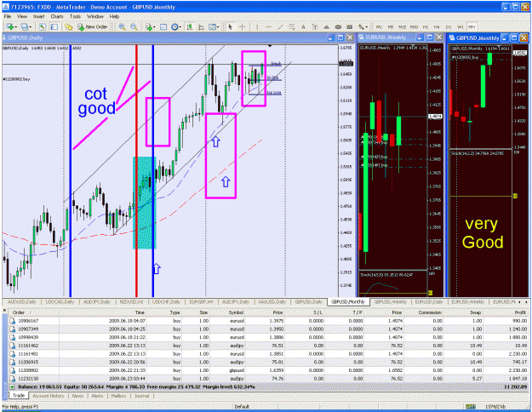This screenshot has width=532, height=412.
Task: Switch to the AUDUSD,Daily chart tab
Action: click(x=21, y=301)
